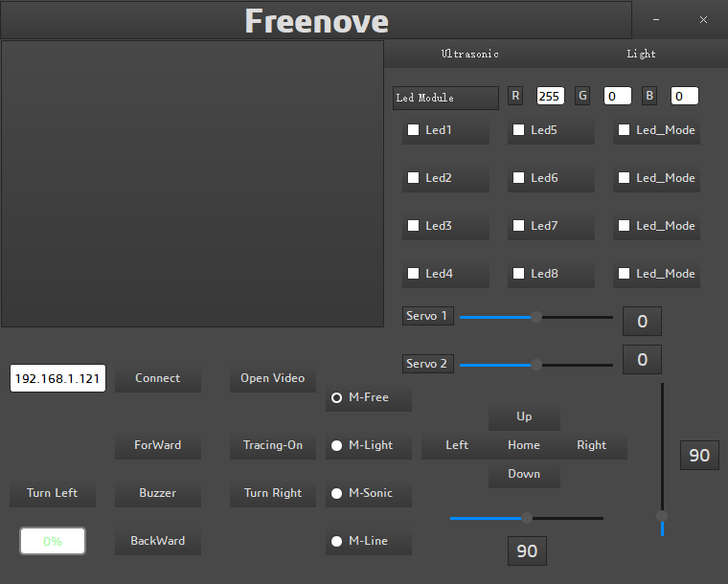
Task: Click the G value input field
Action: pos(618,96)
